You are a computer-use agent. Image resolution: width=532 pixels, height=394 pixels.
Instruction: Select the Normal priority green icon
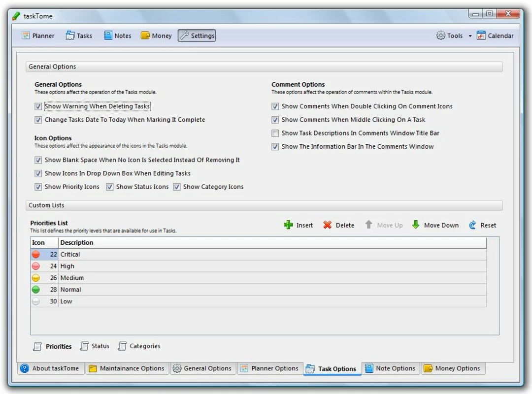[35, 290]
